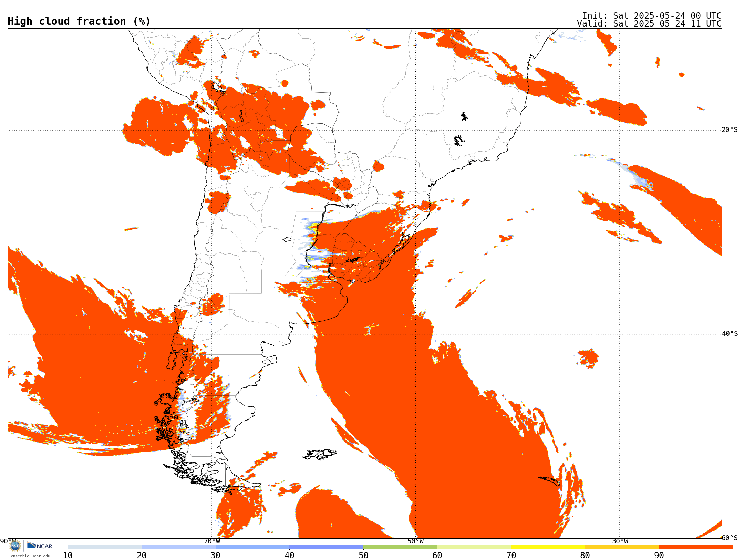
Task: Click the 20°S latitude label
Action: pyautogui.click(x=730, y=130)
